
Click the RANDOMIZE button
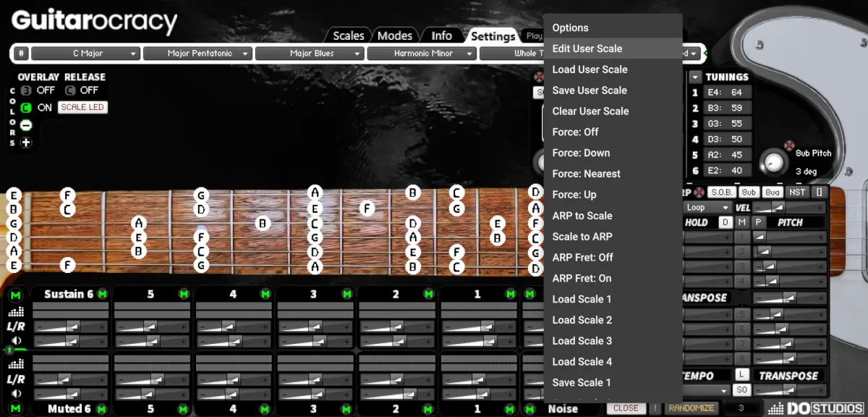click(x=691, y=408)
